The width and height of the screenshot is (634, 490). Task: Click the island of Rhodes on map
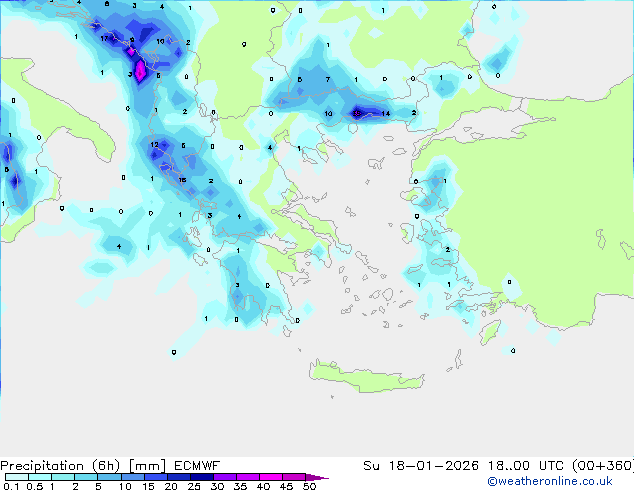[490, 332]
